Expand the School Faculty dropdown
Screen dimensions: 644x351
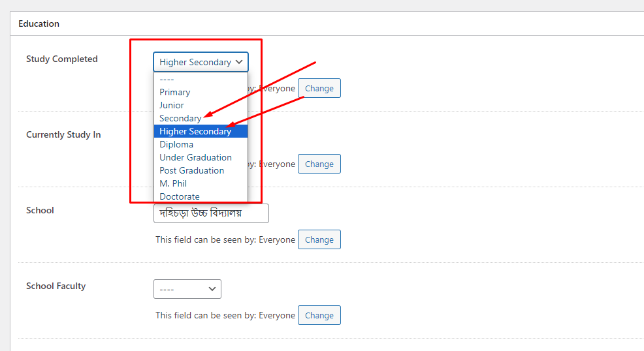(187, 288)
